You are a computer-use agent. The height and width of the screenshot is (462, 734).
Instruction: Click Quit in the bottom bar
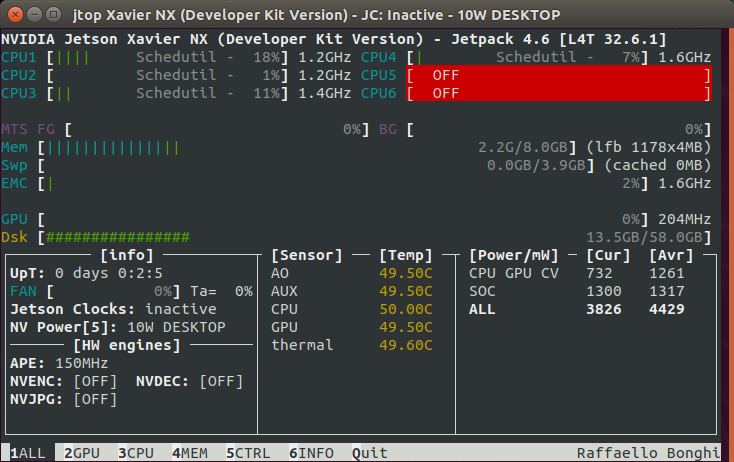(369, 453)
